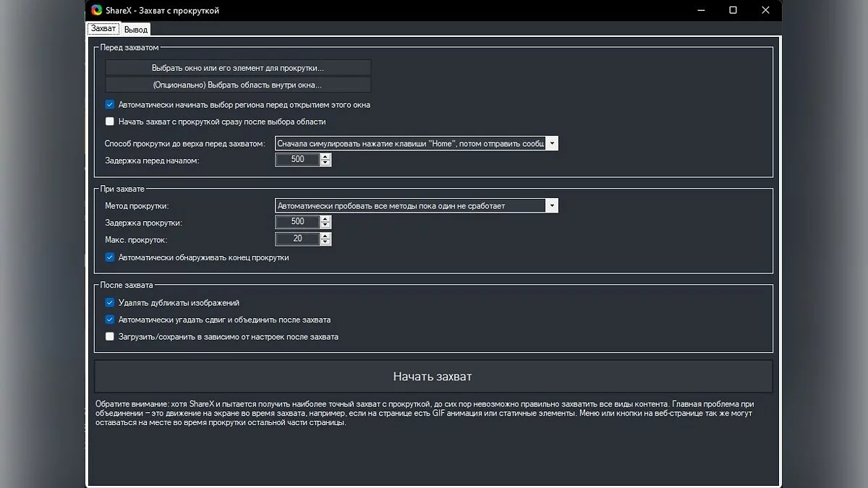Disable Автоматически обнаруживать конец прокрутки checkbox
Screen dimensions: 868x488
(110, 257)
